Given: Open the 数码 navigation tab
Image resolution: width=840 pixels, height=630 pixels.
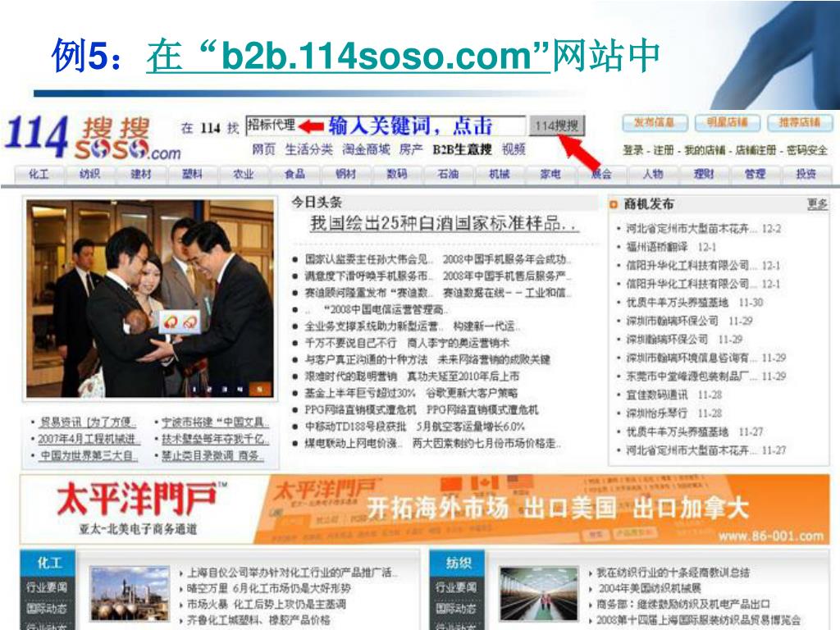Looking at the screenshot, I should click(x=397, y=174).
